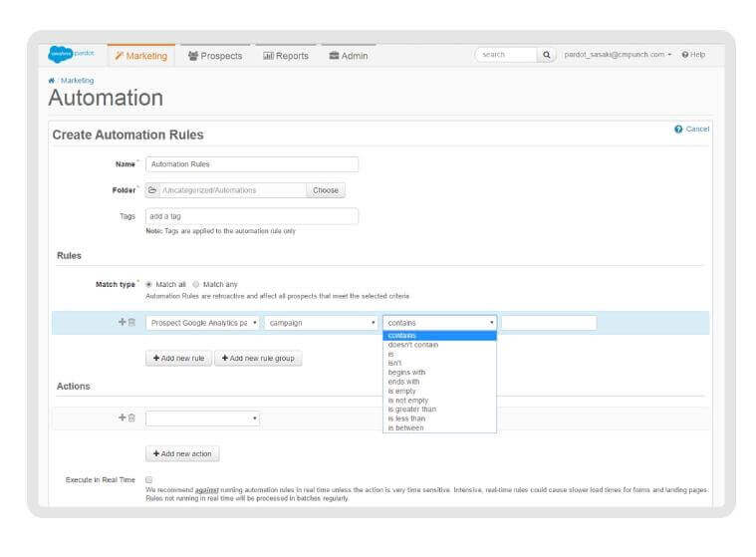Open the Prospects tab
Viewport: 756px width, 557px height.
tap(214, 56)
